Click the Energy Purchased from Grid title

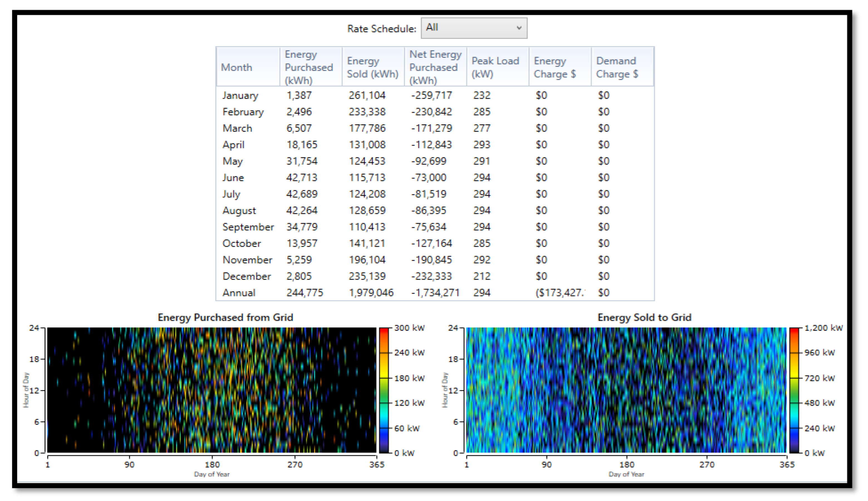click(225, 317)
